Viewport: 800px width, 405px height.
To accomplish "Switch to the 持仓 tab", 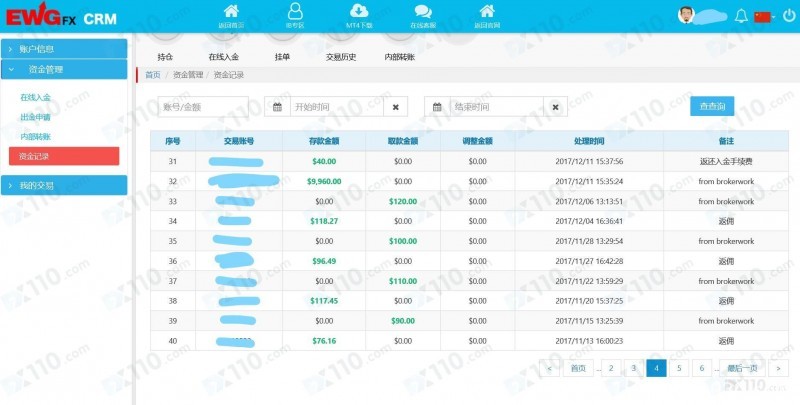I will pyautogui.click(x=165, y=57).
